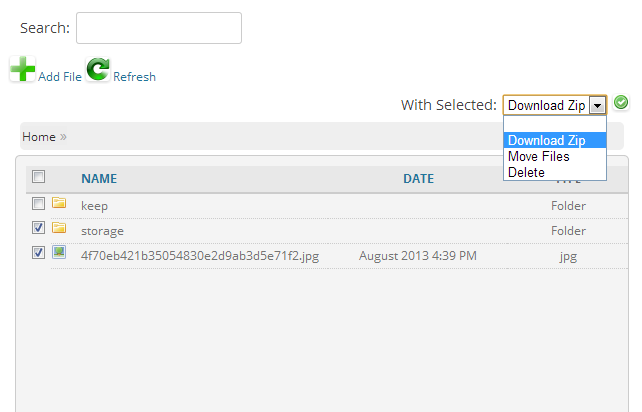Click the keep folder icon

pyautogui.click(x=59, y=203)
